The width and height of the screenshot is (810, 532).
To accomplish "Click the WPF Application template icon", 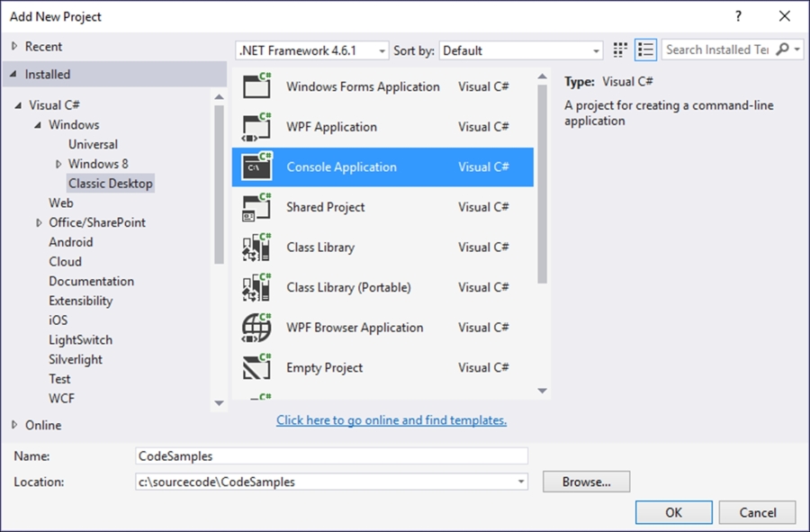I will point(256,127).
